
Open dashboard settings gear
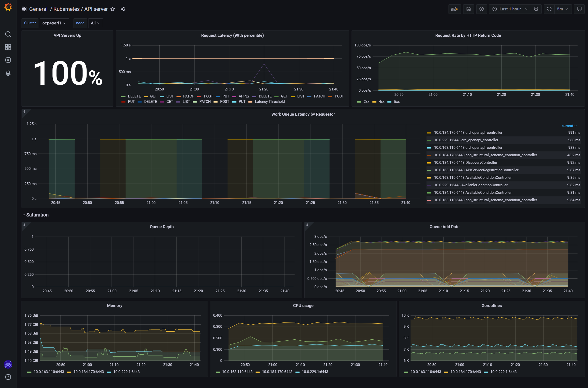coord(481,9)
